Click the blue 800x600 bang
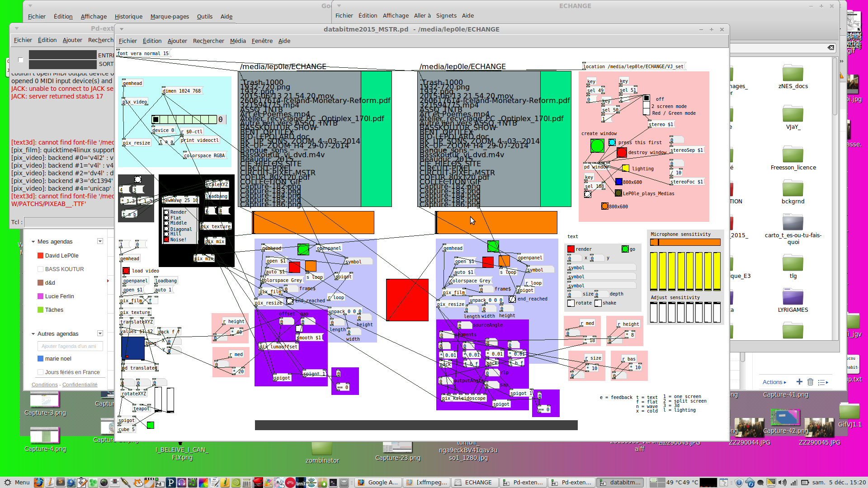 coord(618,182)
